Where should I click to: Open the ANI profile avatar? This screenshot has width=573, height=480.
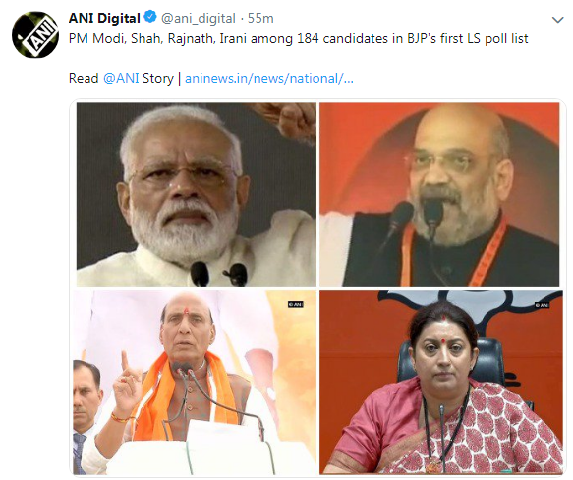click(35, 35)
